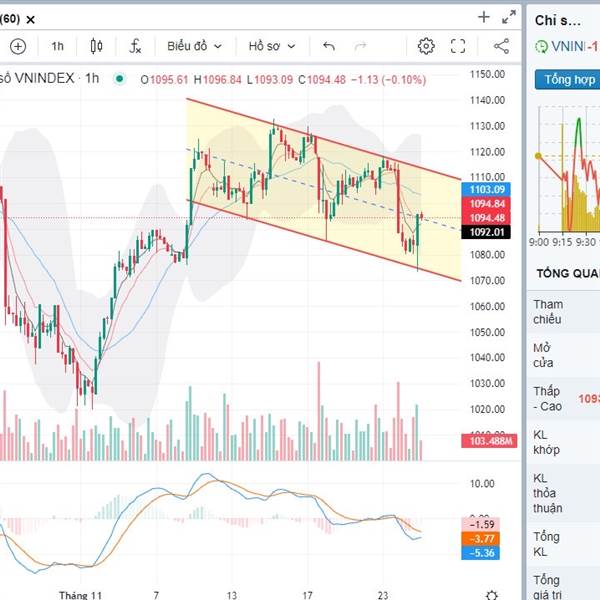This screenshot has width=600, height=600.
Task: Select the Tổng hợp tab
Action: (564, 80)
